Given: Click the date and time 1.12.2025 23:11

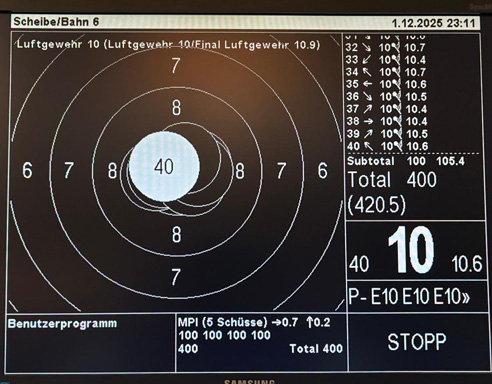Looking at the screenshot, I should pyautogui.click(x=433, y=23).
